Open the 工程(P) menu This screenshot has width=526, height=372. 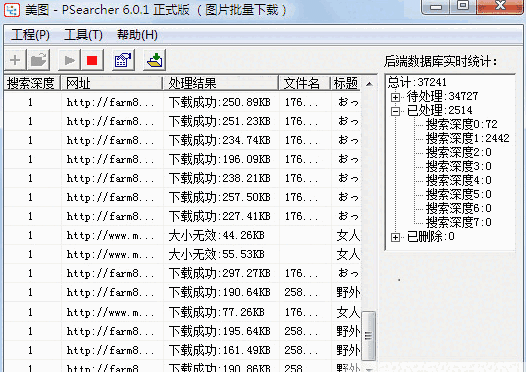coord(30,35)
